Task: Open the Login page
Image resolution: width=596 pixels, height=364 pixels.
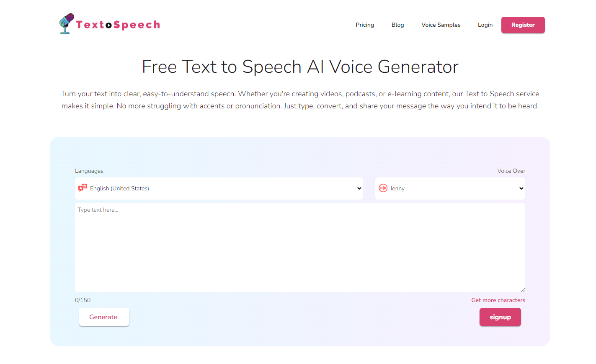Action: pyautogui.click(x=485, y=25)
